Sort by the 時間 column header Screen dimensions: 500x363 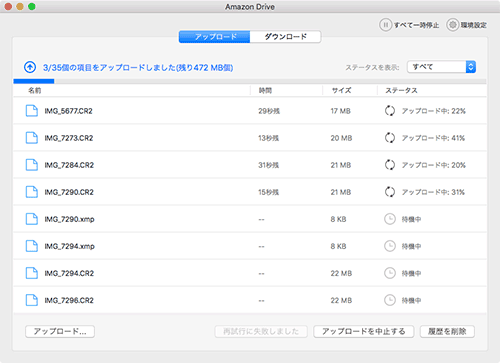pyautogui.click(x=265, y=90)
